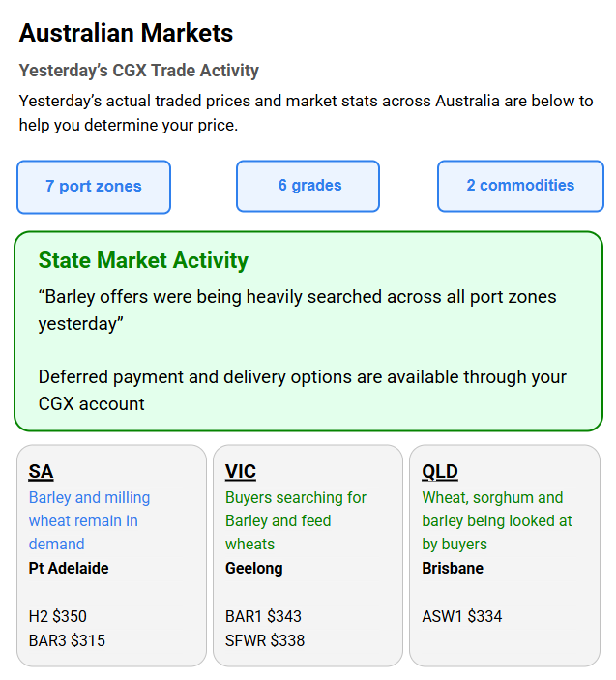Select the BAR3 $315 price
616x680 pixels.
point(67,640)
